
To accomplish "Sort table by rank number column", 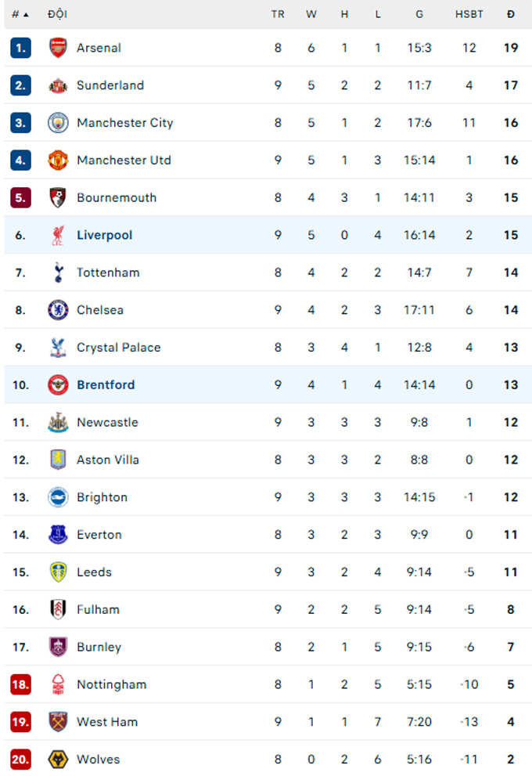I will point(20,14).
